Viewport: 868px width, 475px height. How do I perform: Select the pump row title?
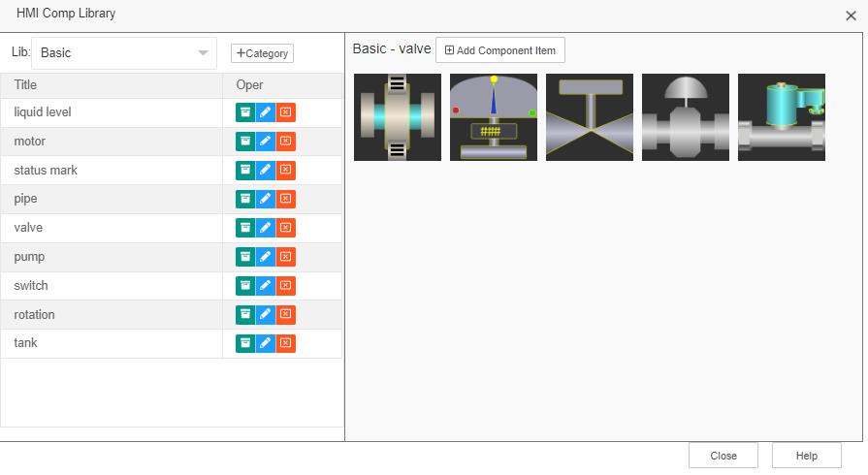[29, 258]
